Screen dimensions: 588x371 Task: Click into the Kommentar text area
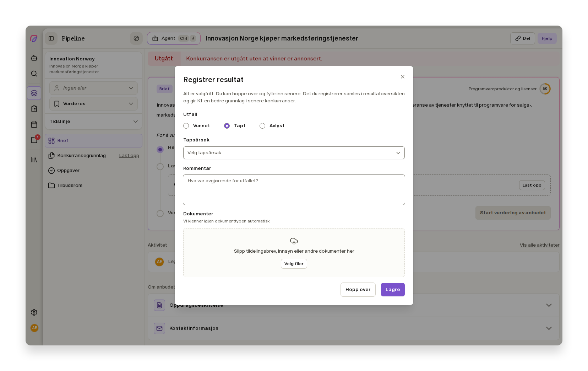coord(294,190)
